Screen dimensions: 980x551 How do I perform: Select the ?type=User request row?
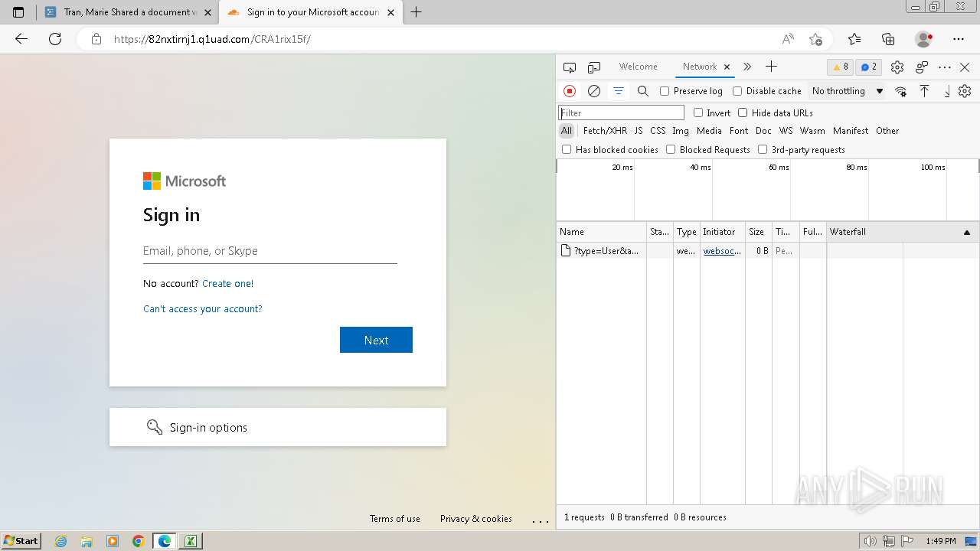768,251
